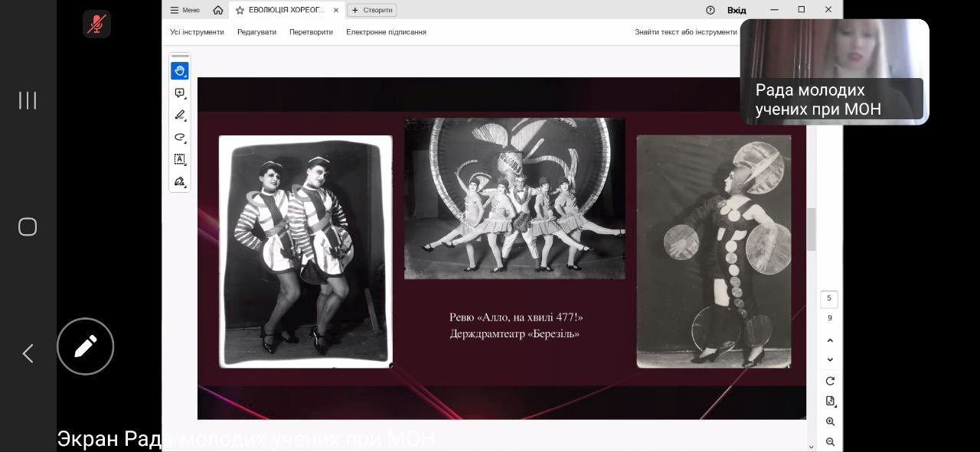Image resolution: width=980 pixels, height=452 pixels.
Task: Rotate the page with the rotate icon
Action: [830, 381]
